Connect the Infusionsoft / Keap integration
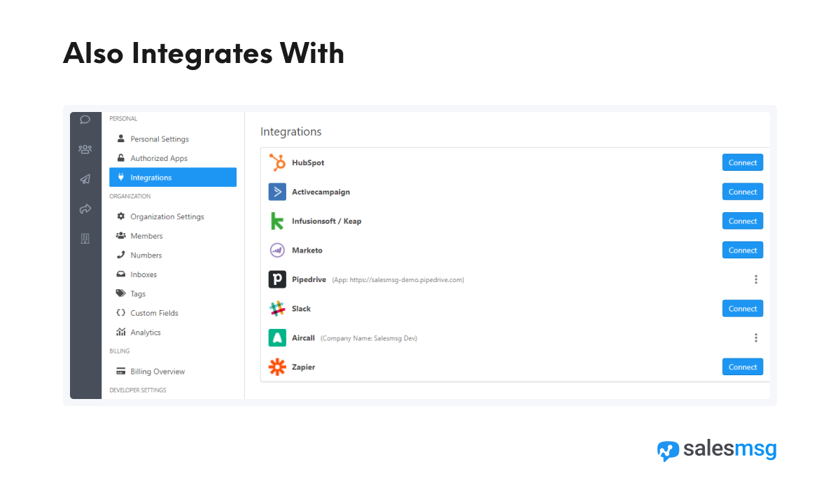Image resolution: width=840 pixels, height=504 pixels. tap(743, 221)
